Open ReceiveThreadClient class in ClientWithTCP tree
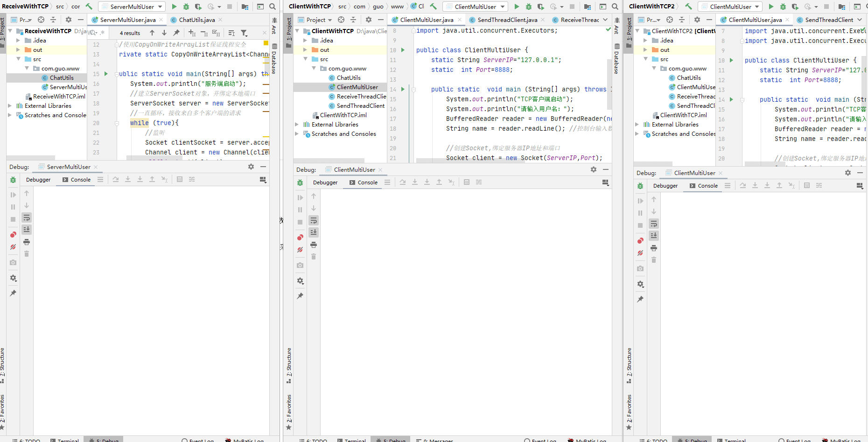The image size is (868, 442). (x=361, y=97)
